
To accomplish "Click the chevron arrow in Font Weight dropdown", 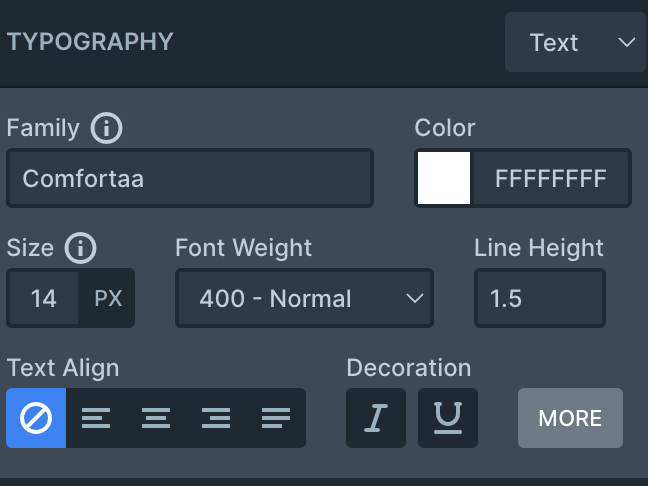I will [x=415, y=298].
